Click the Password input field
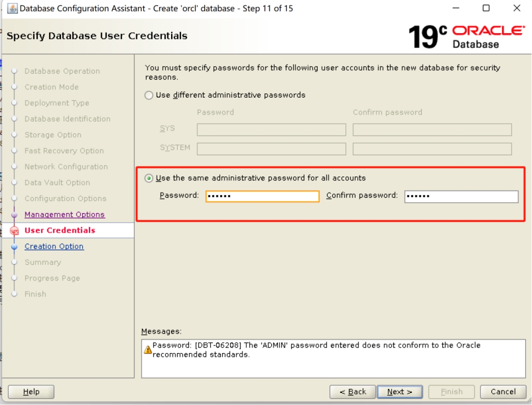The width and height of the screenshot is (532, 405). (262, 196)
